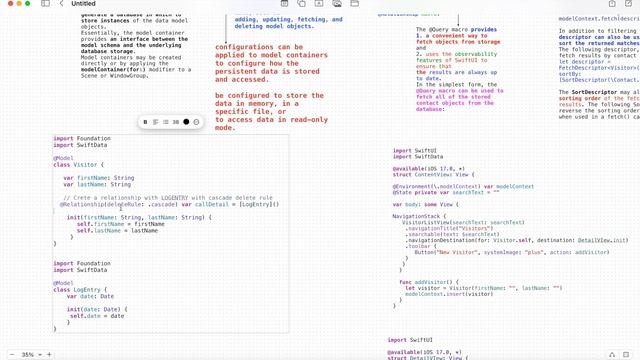This screenshot has width=640, height=360.
Task: Click the 'NavigationStack {' code line
Action: click(x=419, y=216)
